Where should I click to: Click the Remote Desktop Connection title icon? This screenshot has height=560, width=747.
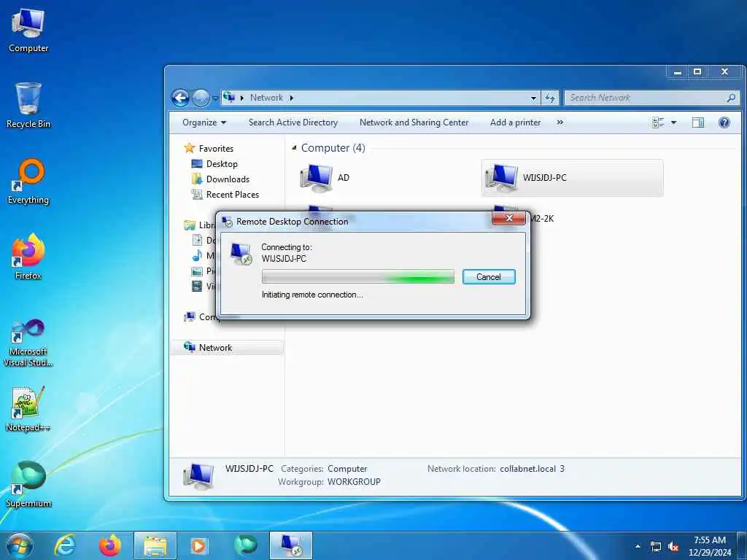[228, 222]
